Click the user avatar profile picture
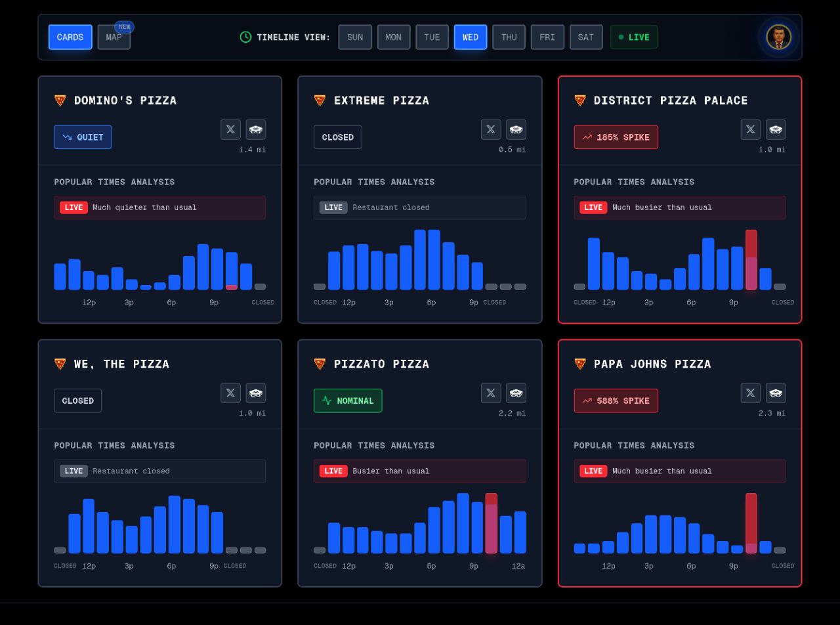 (779, 37)
